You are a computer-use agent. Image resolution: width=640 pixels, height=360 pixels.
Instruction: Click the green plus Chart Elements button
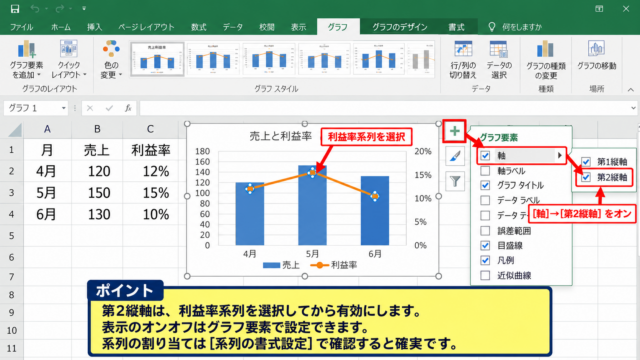coord(454,131)
